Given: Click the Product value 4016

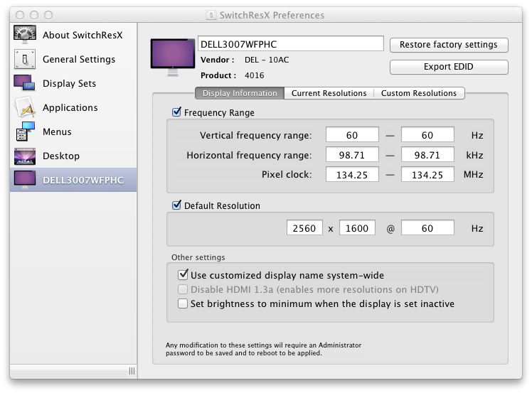Looking at the screenshot, I should point(254,75).
